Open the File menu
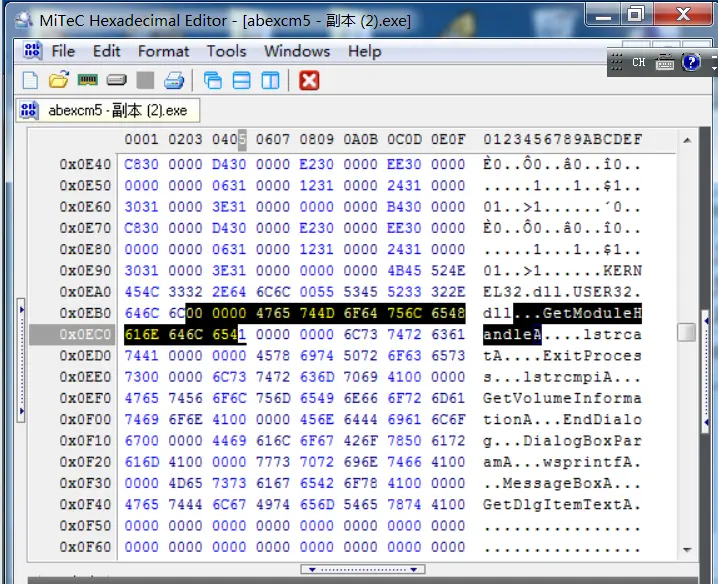This screenshot has width=718, height=584. click(x=63, y=51)
